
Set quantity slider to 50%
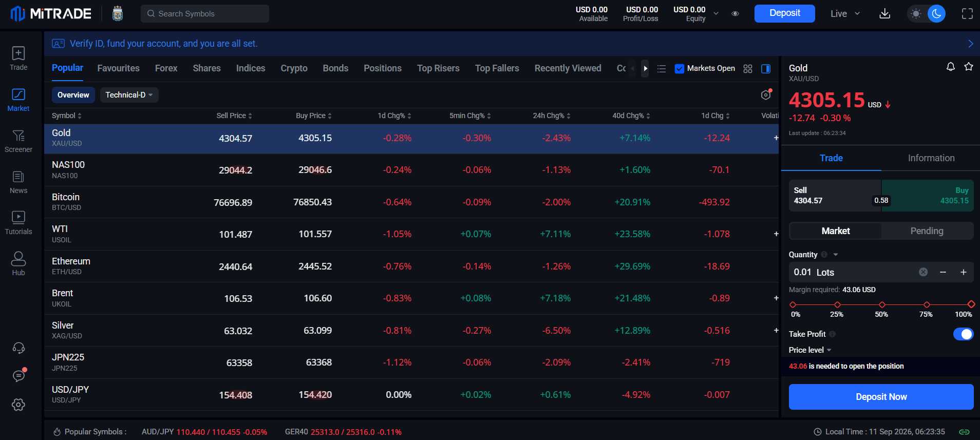882,305
